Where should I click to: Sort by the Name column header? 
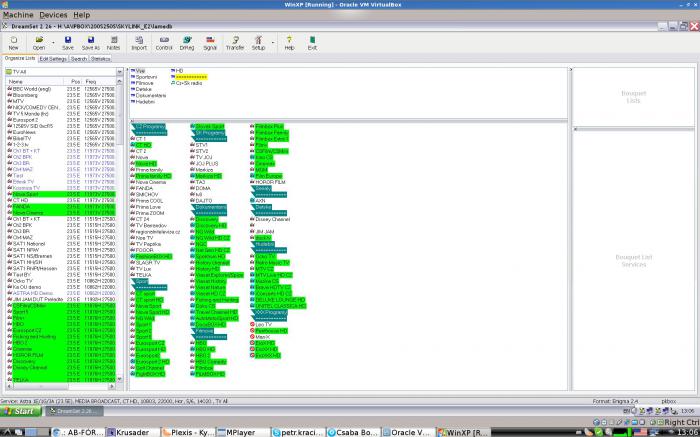tap(35, 82)
